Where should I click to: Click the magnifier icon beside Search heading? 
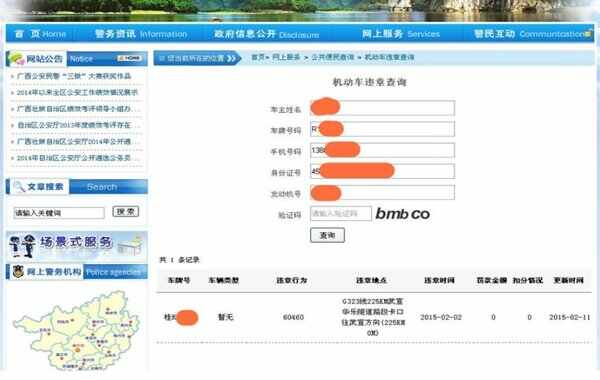click(x=18, y=187)
